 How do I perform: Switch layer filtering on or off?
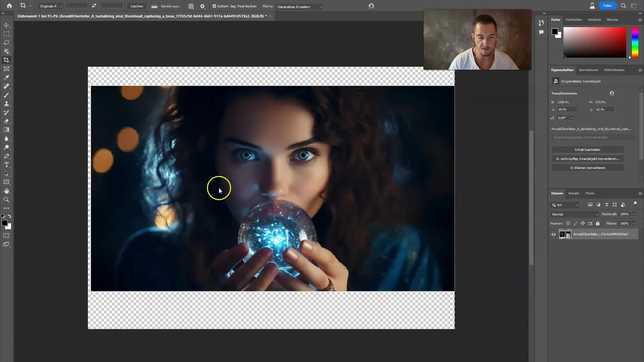coord(635,203)
